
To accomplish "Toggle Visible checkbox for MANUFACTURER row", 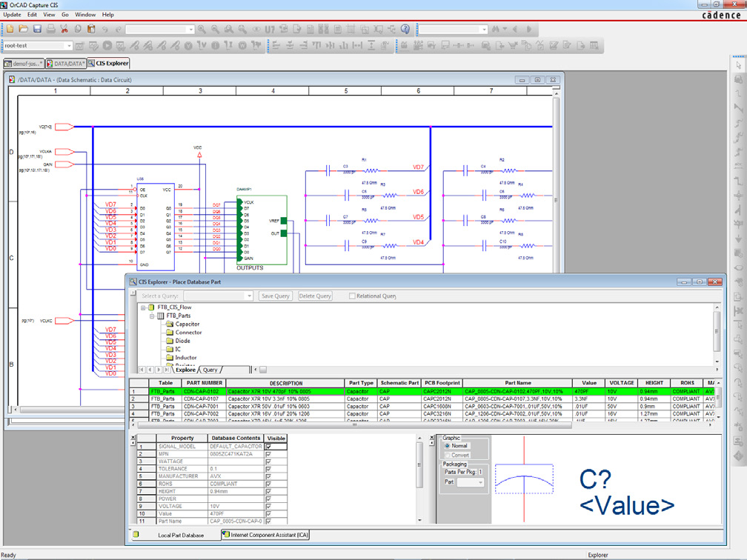I will click(269, 477).
